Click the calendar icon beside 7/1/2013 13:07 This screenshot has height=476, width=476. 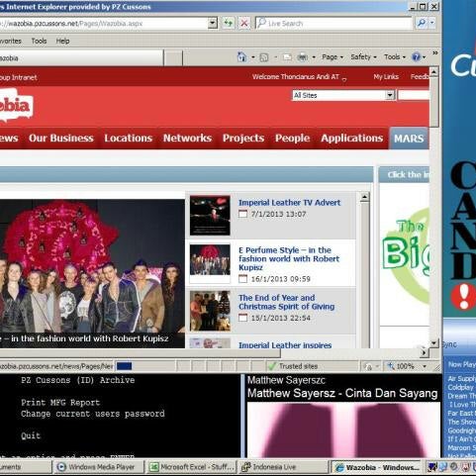click(242, 214)
